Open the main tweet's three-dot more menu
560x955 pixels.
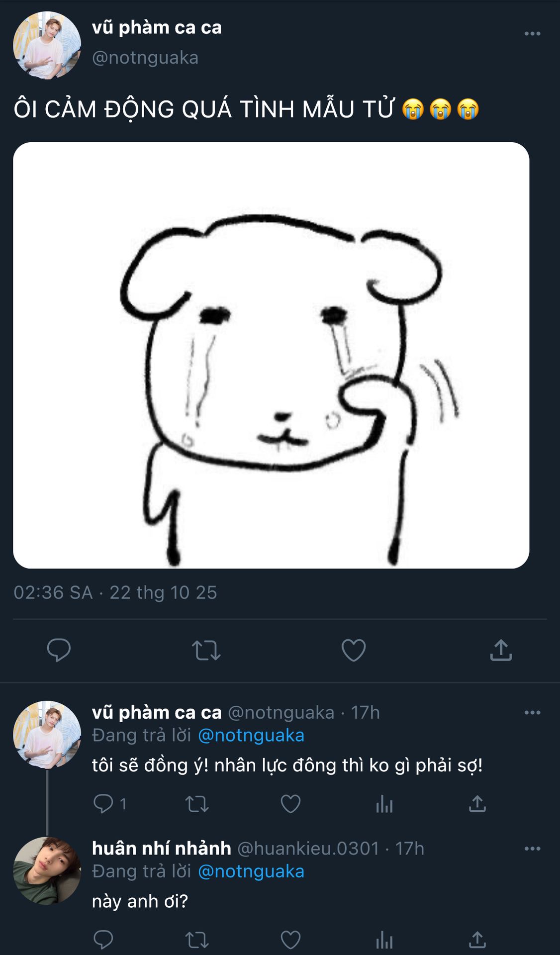pos(532,34)
